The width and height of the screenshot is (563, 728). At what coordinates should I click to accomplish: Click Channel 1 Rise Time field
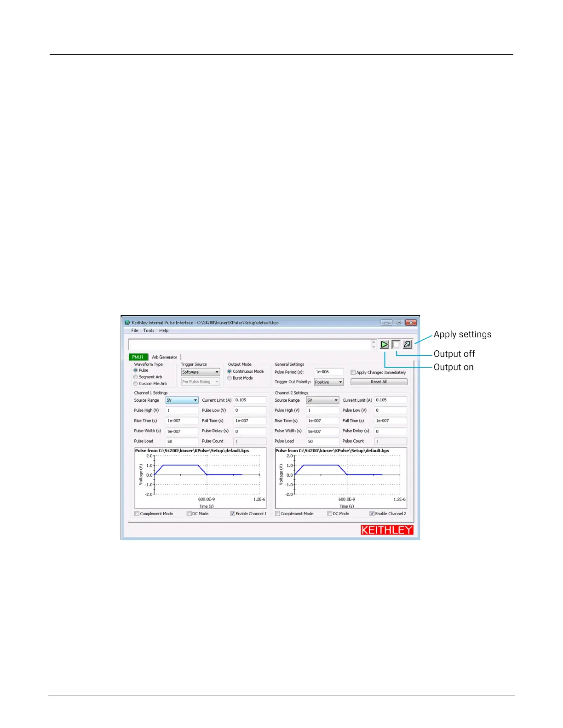(182, 421)
